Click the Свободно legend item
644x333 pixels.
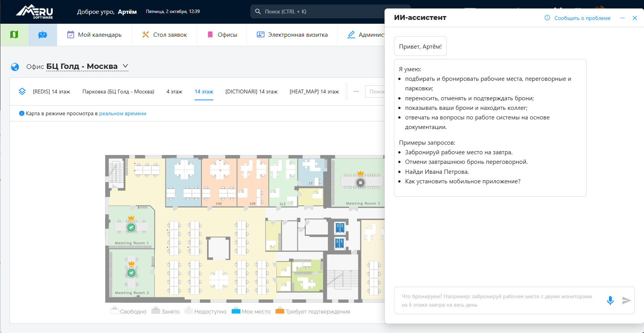point(128,311)
